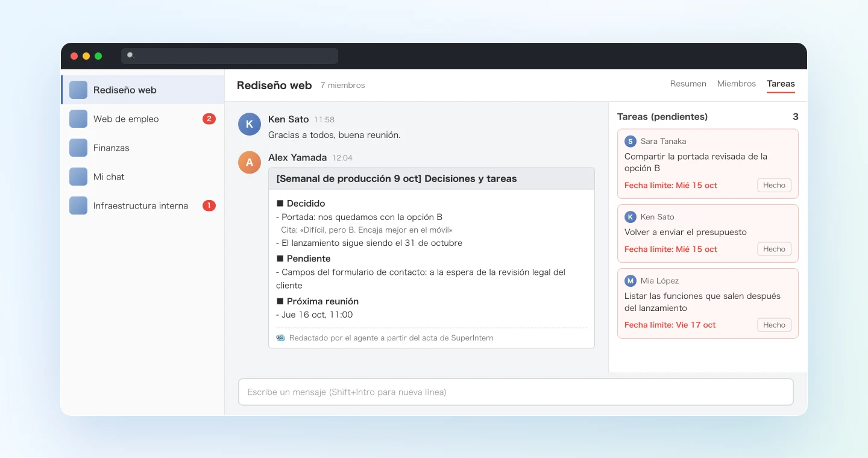Click the Ken Sato sender name at 11:58

point(288,119)
